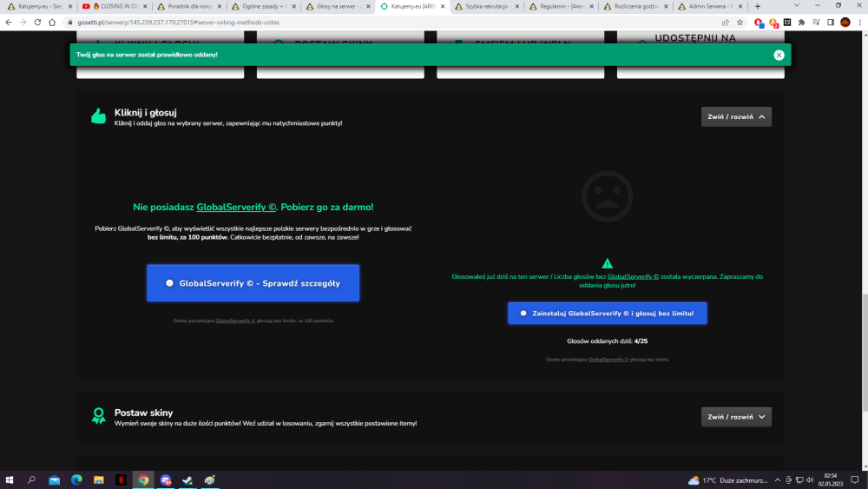
Task: Click Zainstaluj GlobalServerify © i głosuj bez limitu
Action: 608,314
